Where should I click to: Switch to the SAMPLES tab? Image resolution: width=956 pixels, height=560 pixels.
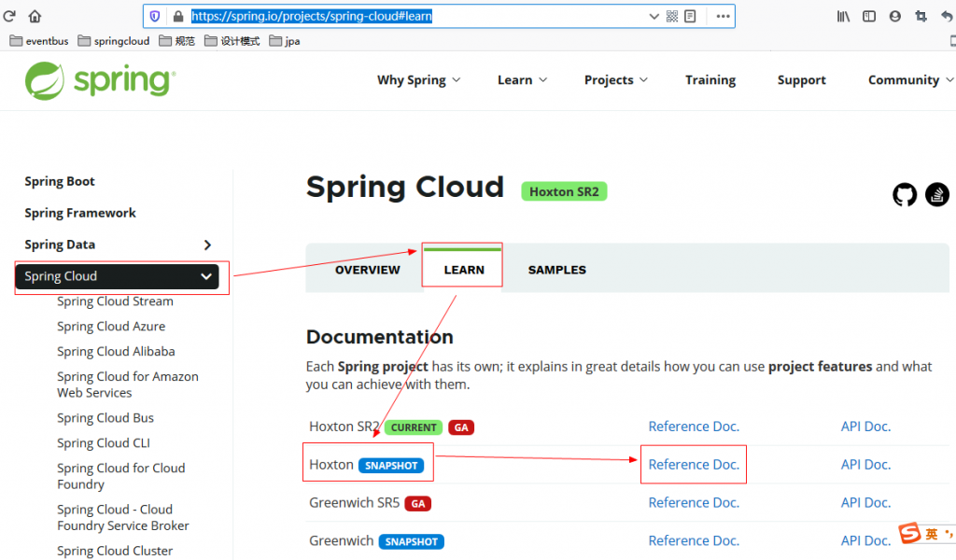point(556,269)
